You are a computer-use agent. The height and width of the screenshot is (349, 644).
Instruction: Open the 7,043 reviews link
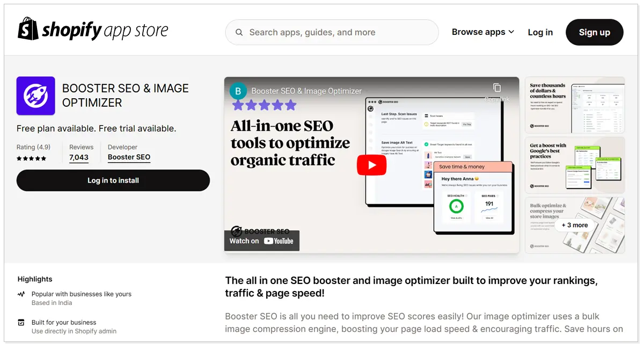tap(79, 157)
